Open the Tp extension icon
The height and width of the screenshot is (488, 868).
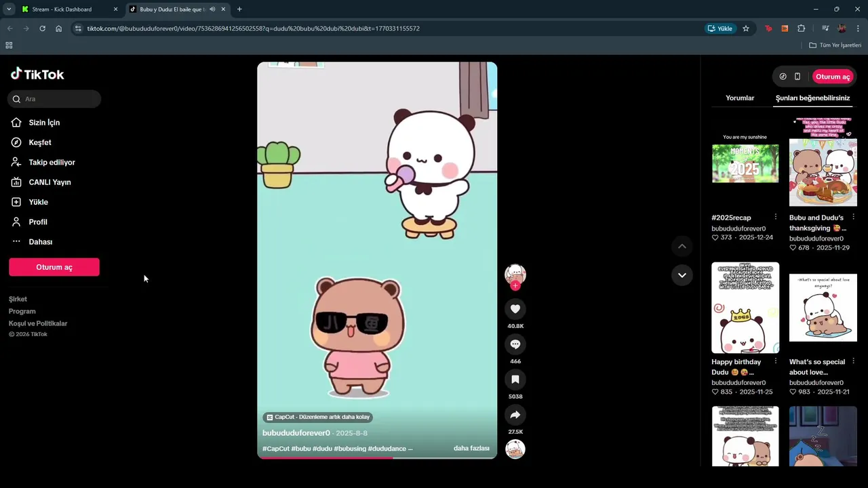pos(768,28)
